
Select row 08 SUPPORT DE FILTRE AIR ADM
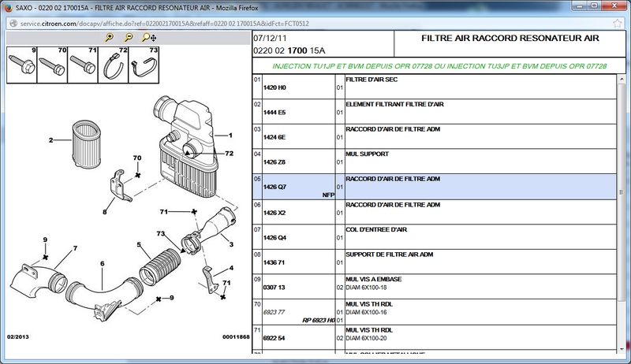[x=435, y=262]
